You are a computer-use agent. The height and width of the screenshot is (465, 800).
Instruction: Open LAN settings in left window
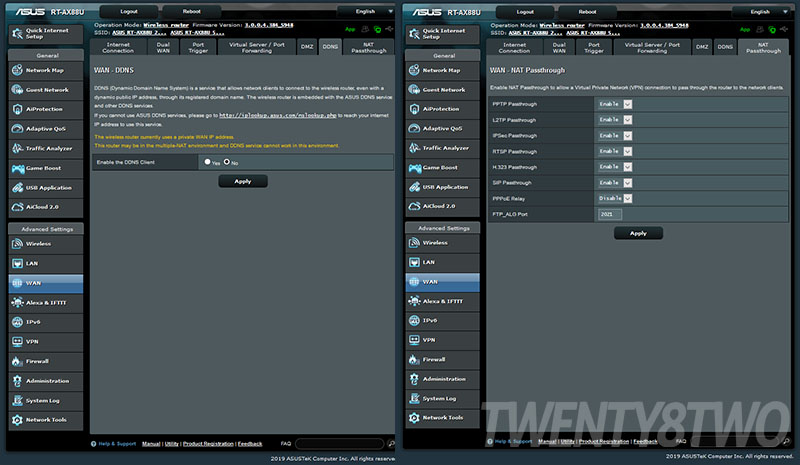(x=46, y=263)
